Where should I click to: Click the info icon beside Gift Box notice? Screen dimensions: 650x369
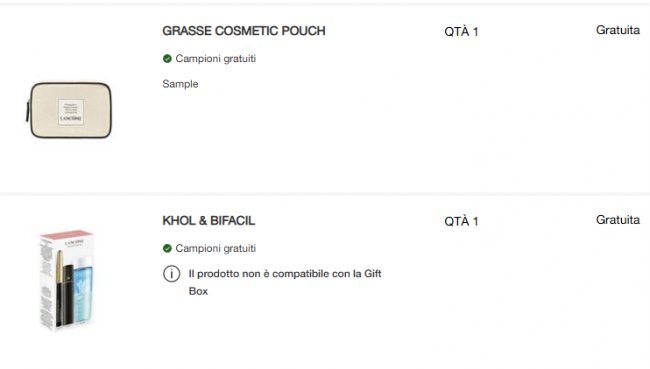coord(172,274)
